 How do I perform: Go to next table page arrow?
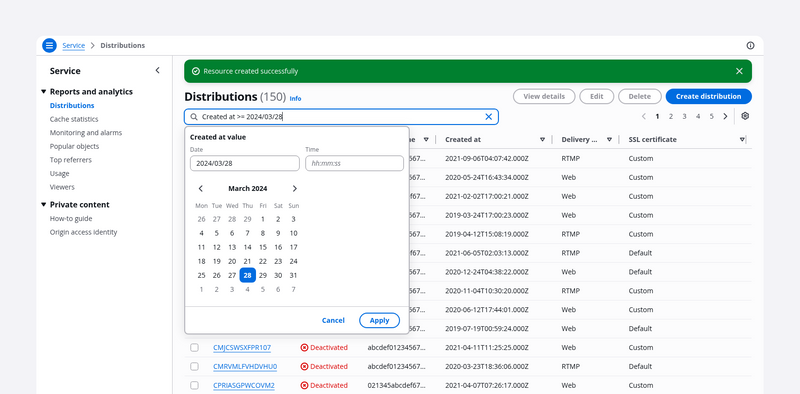click(x=725, y=116)
